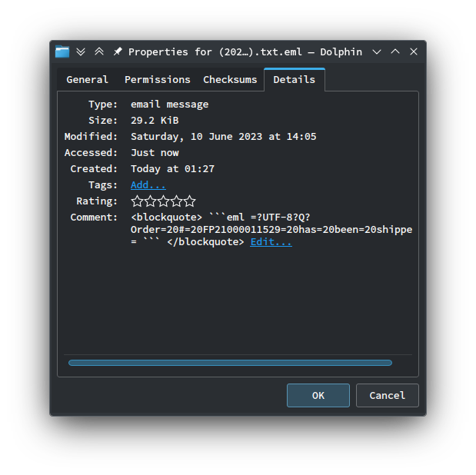Click the 'email message' type value

pyautogui.click(x=169, y=105)
